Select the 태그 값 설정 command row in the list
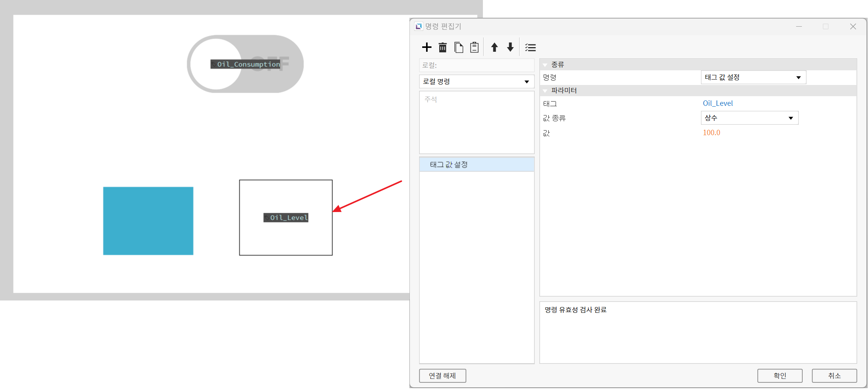868x392 pixels. click(x=477, y=165)
